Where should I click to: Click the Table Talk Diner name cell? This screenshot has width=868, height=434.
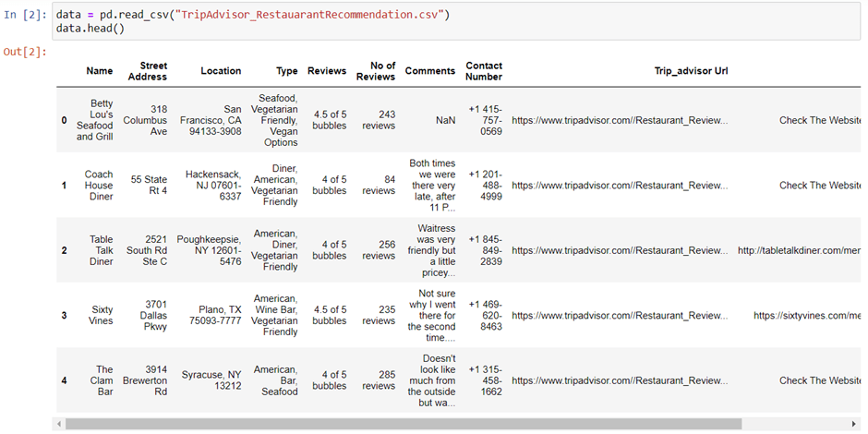pos(102,250)
